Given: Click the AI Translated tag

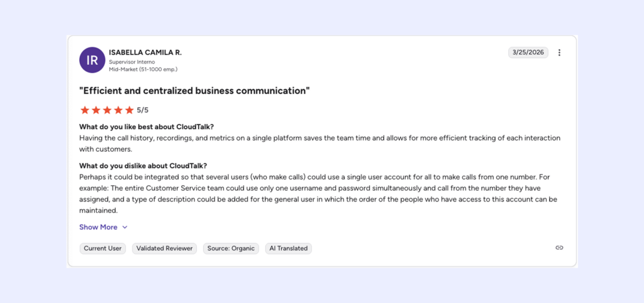Looking at the screenshot, I should pos(288,248).
